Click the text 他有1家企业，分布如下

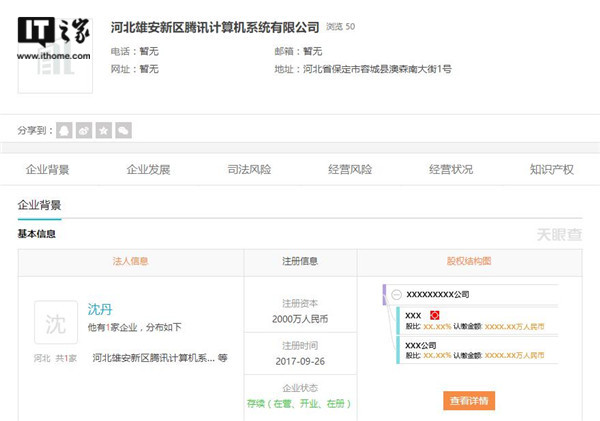click(x=135, y=328)
